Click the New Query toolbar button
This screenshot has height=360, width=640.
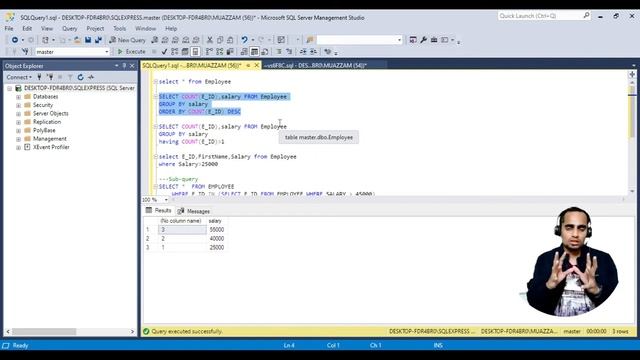coord(127,40)
